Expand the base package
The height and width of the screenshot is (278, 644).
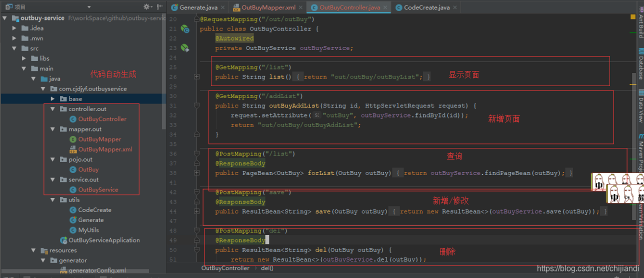[53, 99]
